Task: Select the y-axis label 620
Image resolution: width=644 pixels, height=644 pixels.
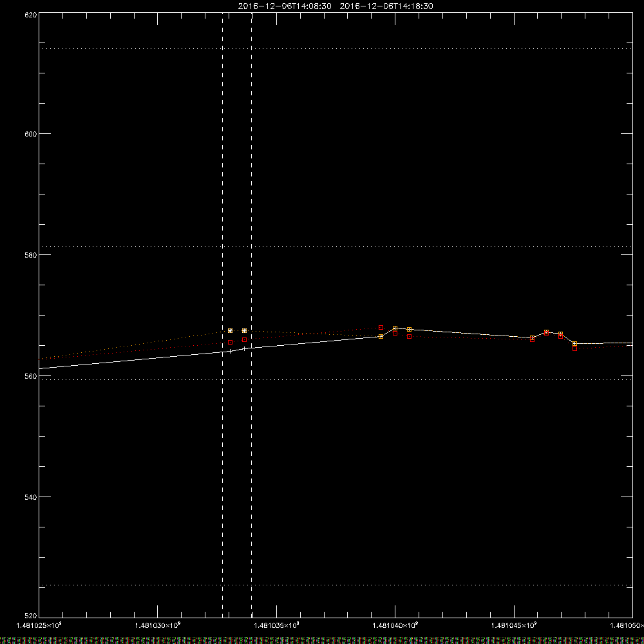Action: tap(31, 15)
